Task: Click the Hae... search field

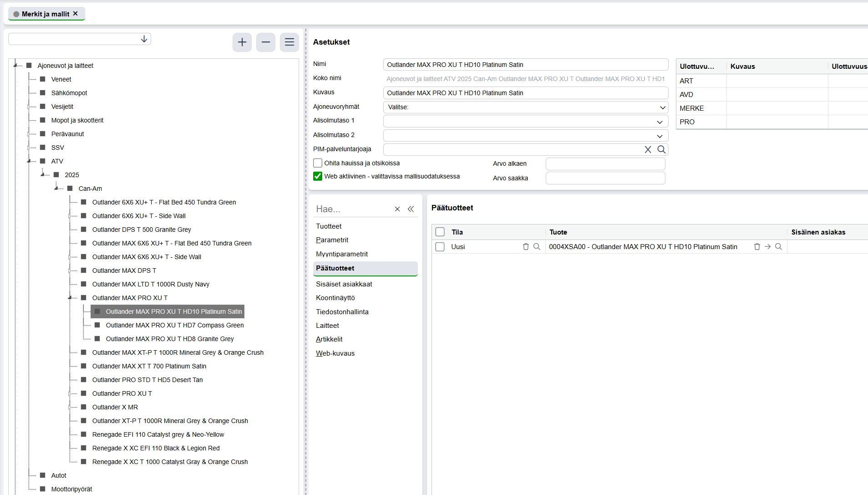Action: [x=353, y=209]
